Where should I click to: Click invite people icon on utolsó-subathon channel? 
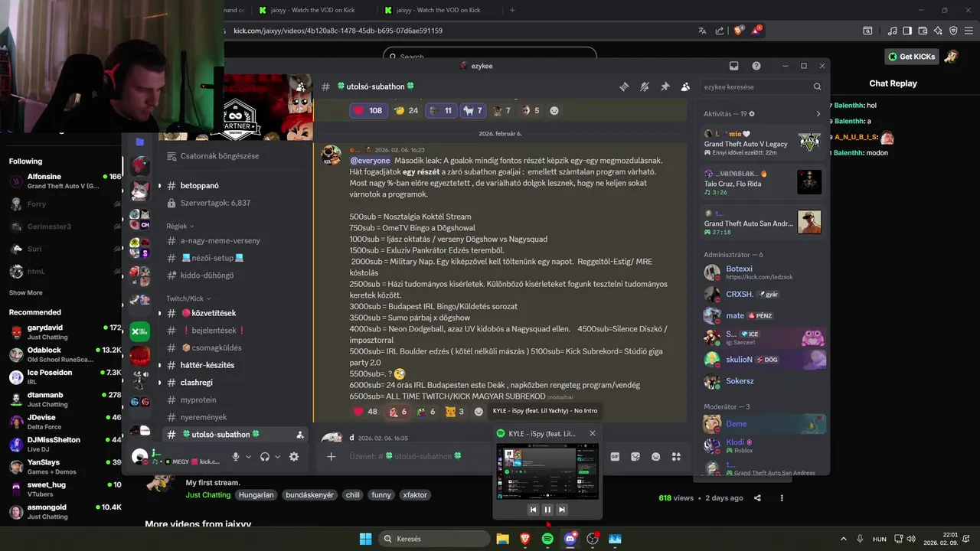point(299,435)
